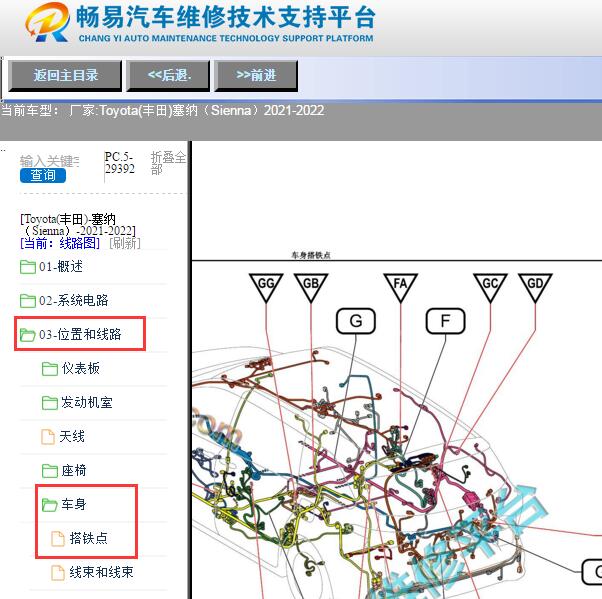Select the 天线 tree label
Viewport: 602px width, 599px height.
(x=72, y=436)
